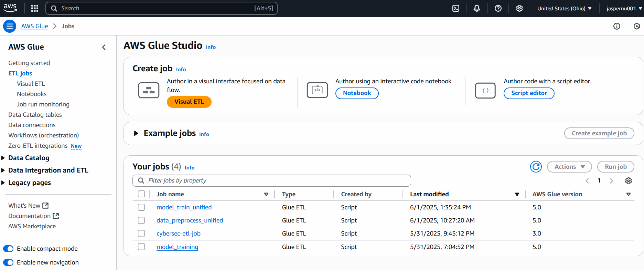
Task: Open the jaspernu001 account dropdown
Action: 624,8
